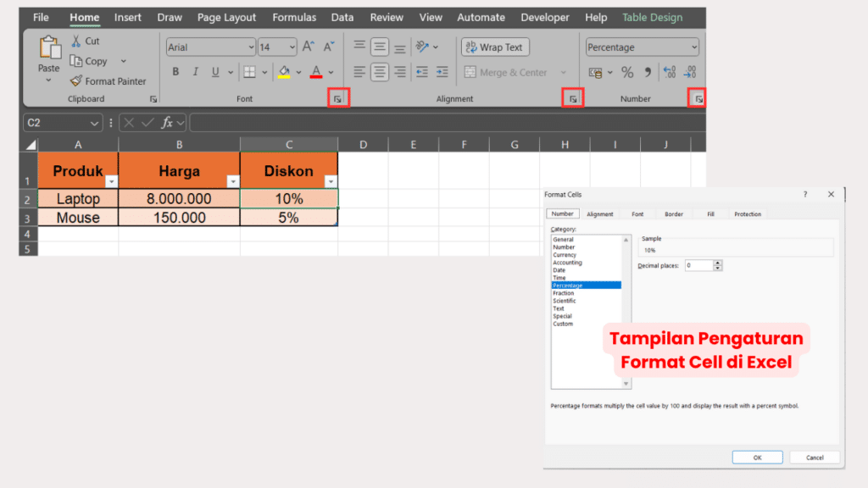Apply Wrap Text from the Alignment group

point(494,47)
